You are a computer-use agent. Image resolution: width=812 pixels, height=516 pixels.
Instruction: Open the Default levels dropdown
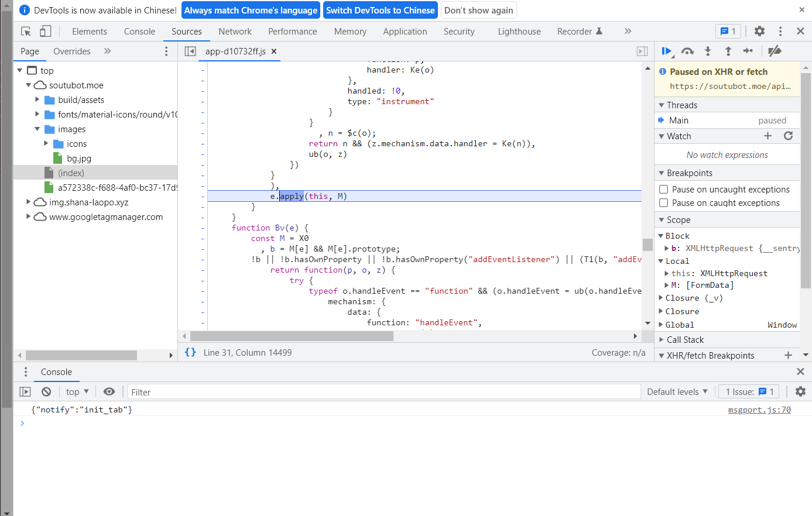677,392
